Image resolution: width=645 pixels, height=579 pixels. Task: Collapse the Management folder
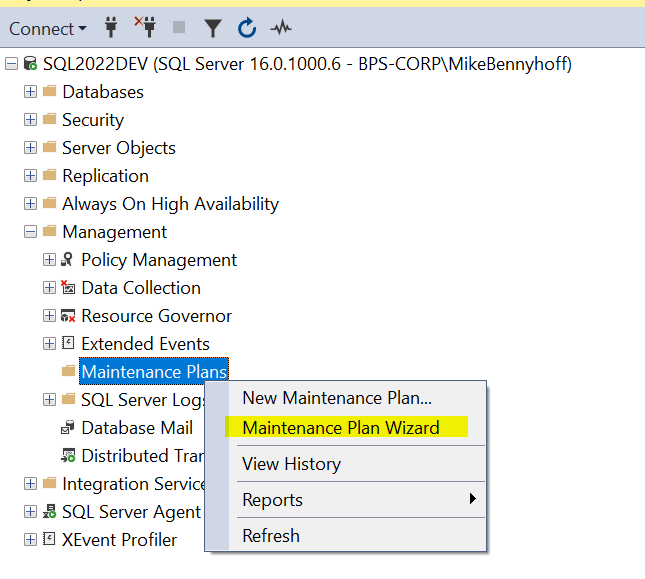(x=30, y=232)
